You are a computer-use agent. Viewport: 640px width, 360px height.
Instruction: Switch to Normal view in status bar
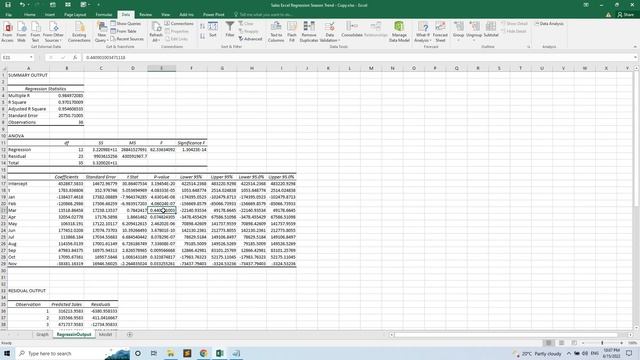coord(549,343)
